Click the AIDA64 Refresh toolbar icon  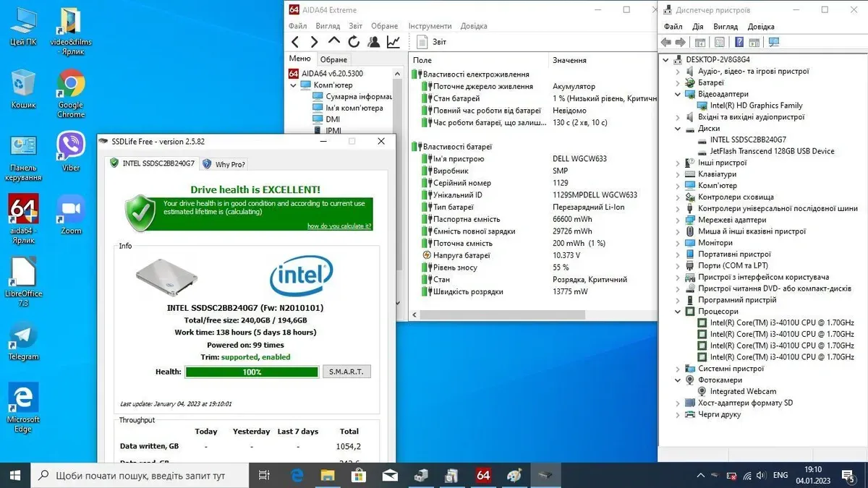click(x=354, y=42)
